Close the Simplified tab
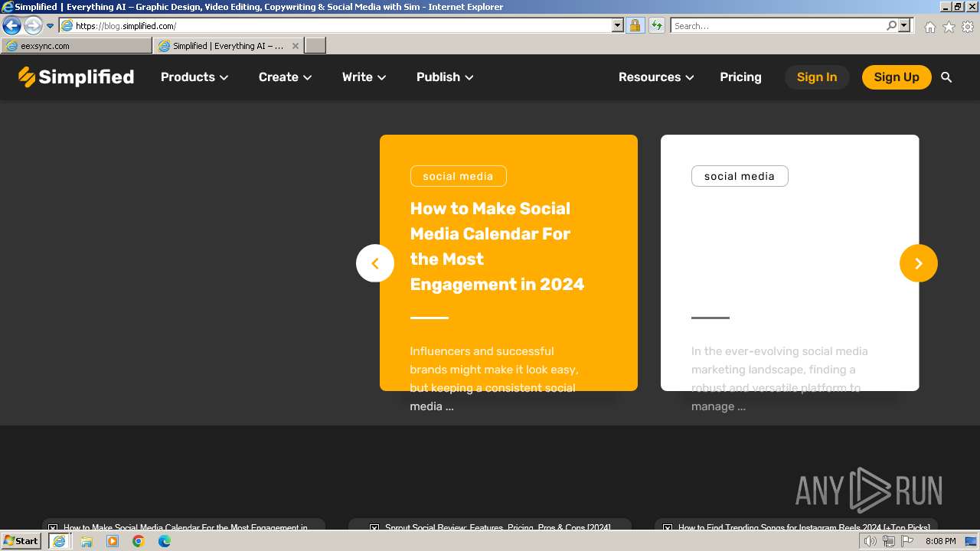 point(296,46)
